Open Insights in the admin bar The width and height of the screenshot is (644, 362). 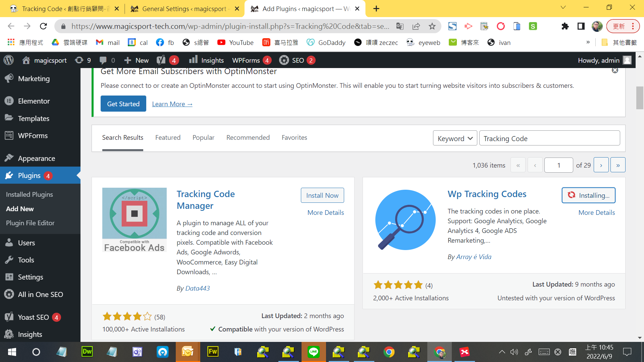point(206,60)
